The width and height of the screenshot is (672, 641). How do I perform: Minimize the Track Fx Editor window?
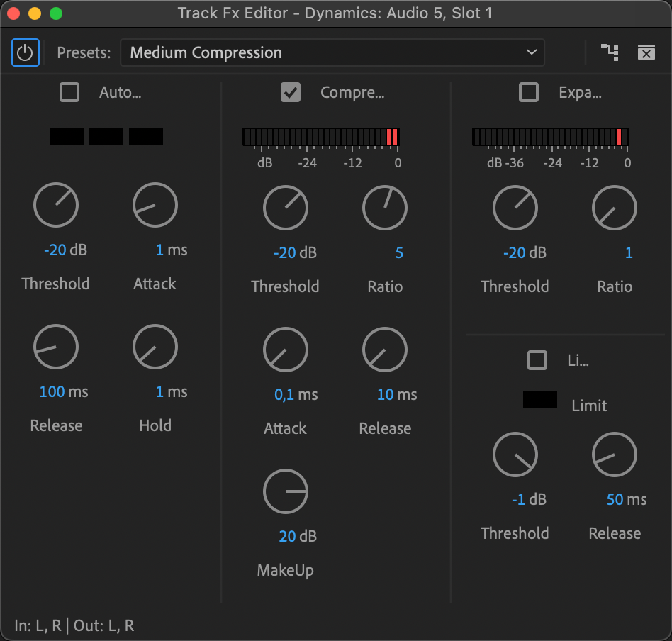pos(35,13)
